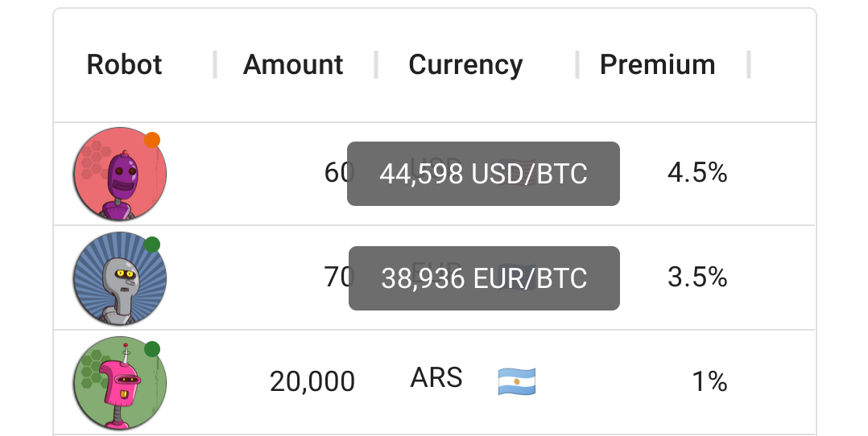Click the Argentina flag icon

pos(517,380)
